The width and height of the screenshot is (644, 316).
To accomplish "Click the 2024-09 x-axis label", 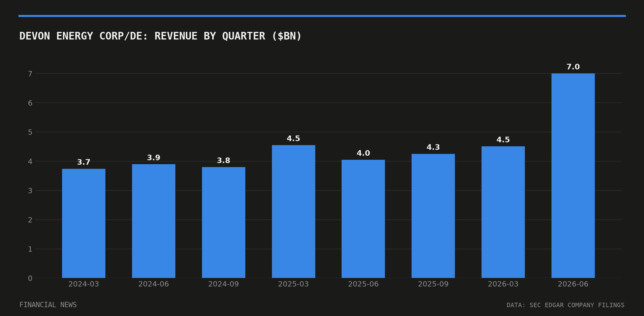I will tap(224, 284).
